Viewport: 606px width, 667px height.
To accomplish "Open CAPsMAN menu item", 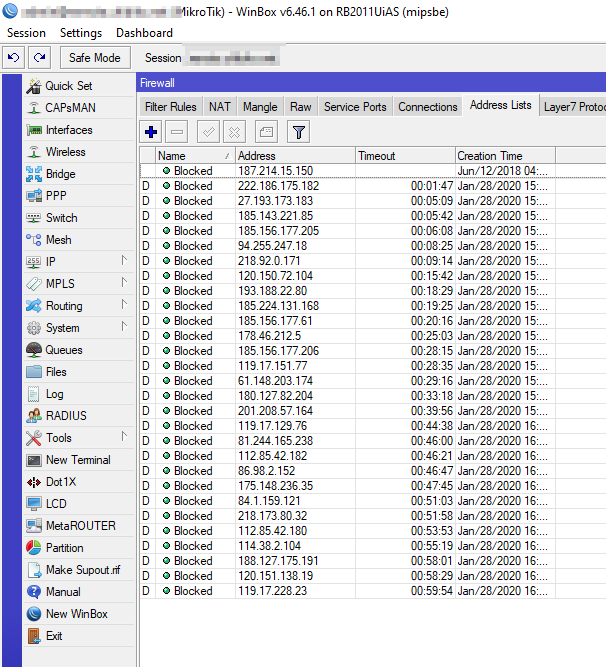I will [x=79, y=108].
